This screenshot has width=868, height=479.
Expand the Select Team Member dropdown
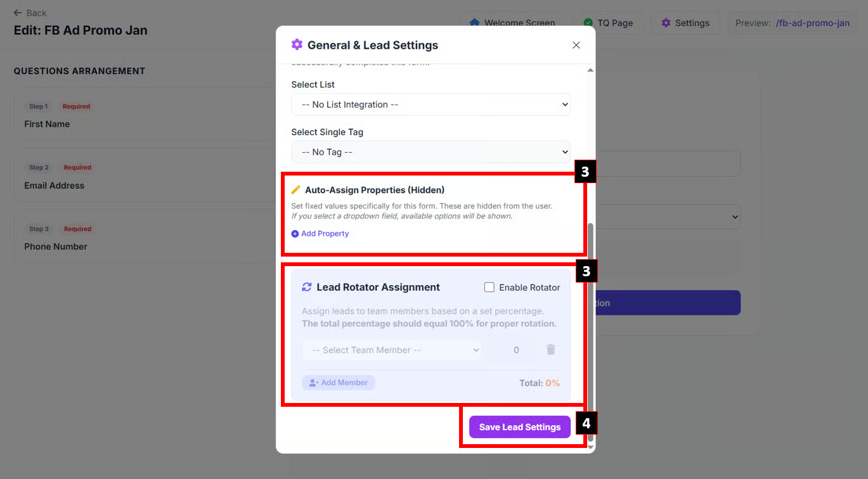[x=392, y=350]
